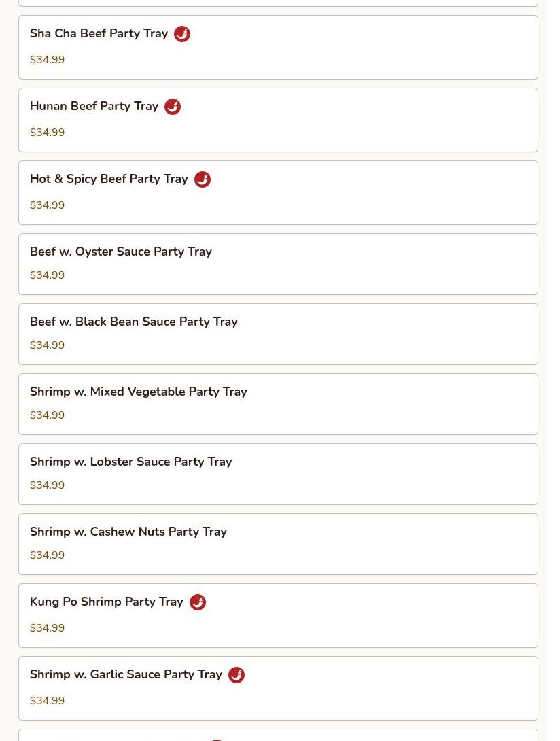Click the $34.99 price under Beef w. Oyster Sauce
560x741 pixels.
click(48, 275)
